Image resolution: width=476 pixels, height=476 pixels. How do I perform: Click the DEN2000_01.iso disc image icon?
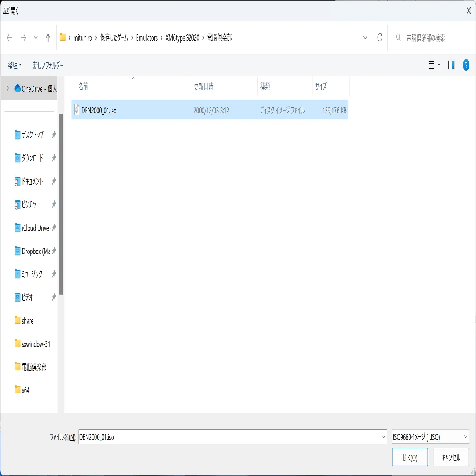pyautogui.click(x=76, y=110)
